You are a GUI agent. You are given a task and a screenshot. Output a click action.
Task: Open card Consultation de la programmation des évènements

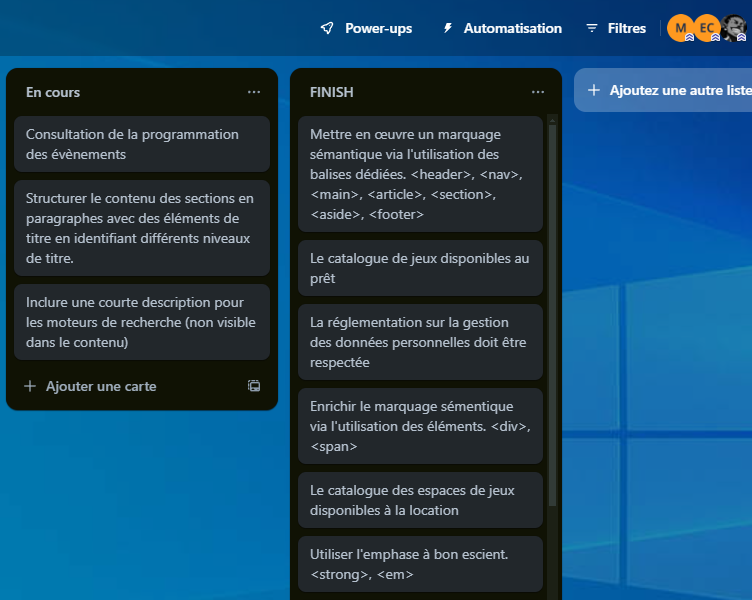coord(142,144)
